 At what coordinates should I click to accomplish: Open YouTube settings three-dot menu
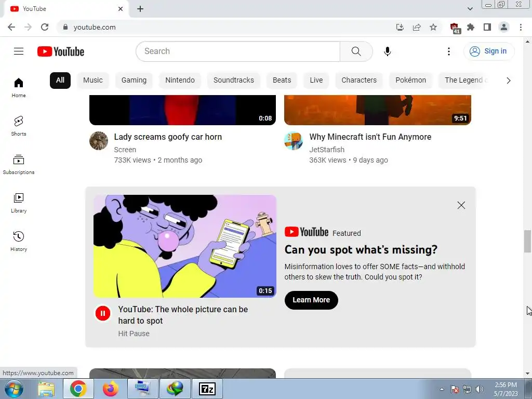pyautogui.click(x=448, y=51)
